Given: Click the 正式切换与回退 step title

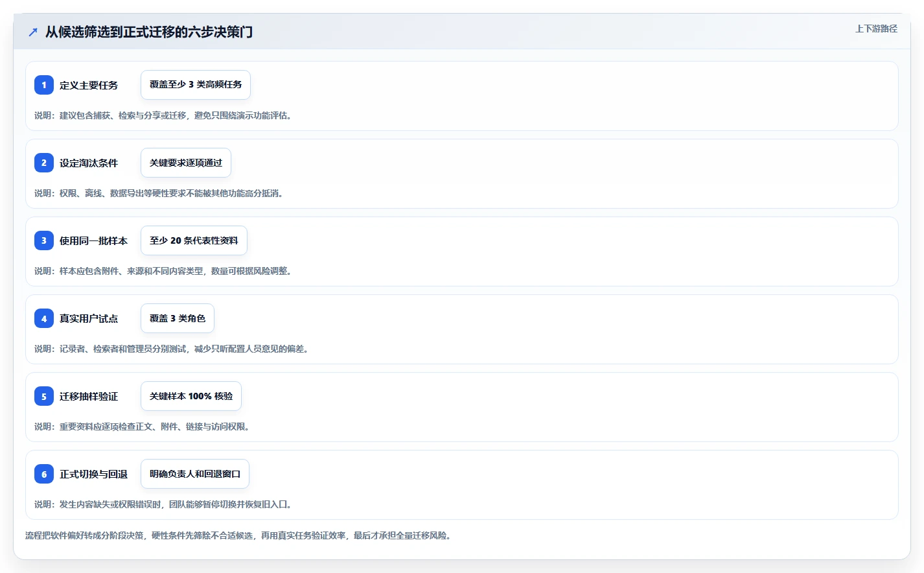Looking at the screenshot, I should pos(93,474).
